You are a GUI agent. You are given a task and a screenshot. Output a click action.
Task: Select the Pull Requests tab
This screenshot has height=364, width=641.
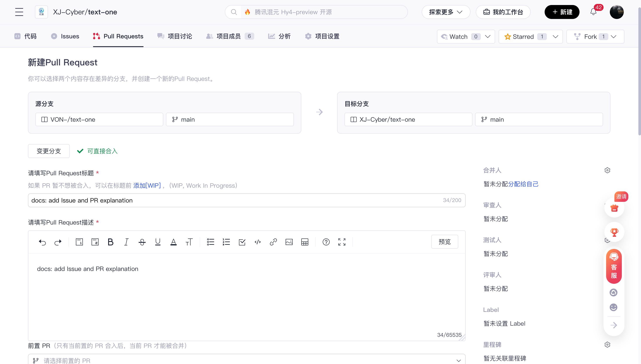(x=118, y=36)
